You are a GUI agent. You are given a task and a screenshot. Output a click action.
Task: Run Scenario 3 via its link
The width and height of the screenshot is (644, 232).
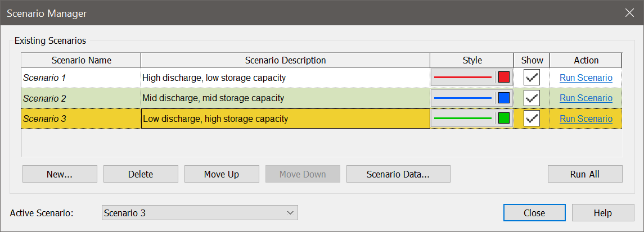(586, 119)
